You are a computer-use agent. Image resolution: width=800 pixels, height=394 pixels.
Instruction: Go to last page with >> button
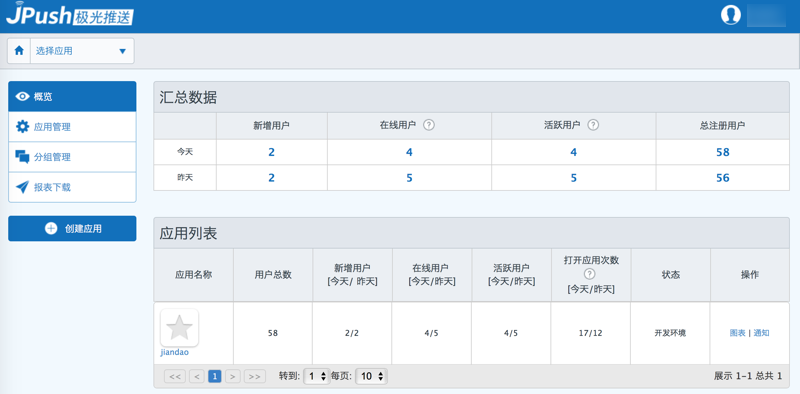coord(255,377)
